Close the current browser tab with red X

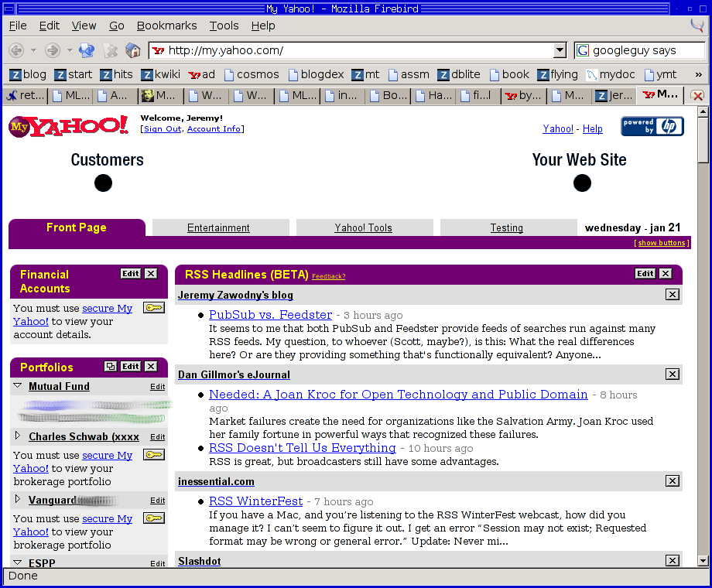coord(697,95)
